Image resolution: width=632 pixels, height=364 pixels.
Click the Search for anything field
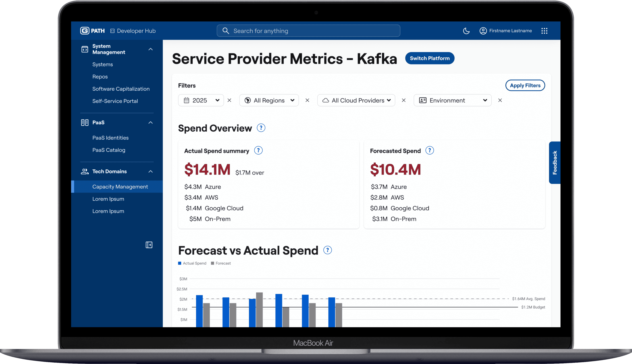(308, 31)
